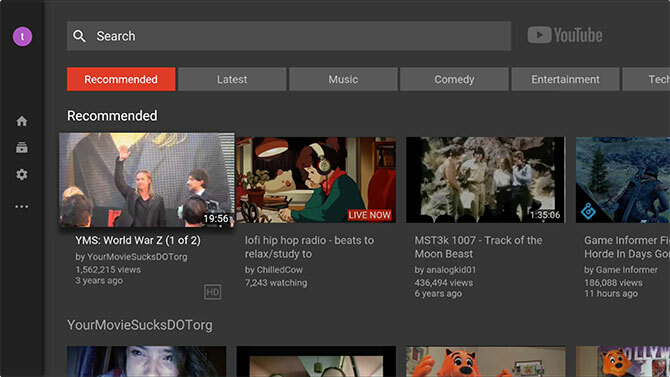Screen dimensions: 670x377
Task: Click the Game Informer video title
Action: [x=627, y=247]
